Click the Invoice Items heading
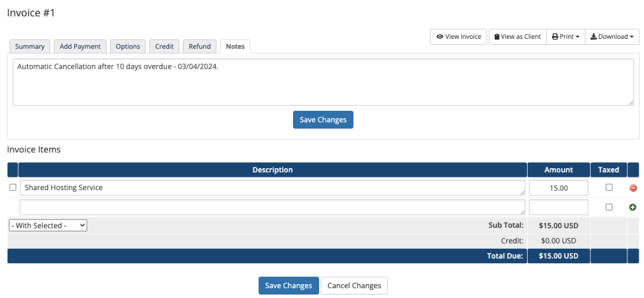Viewport: 644px width, 298px height. pyautogui.click(x=34, y=150)
